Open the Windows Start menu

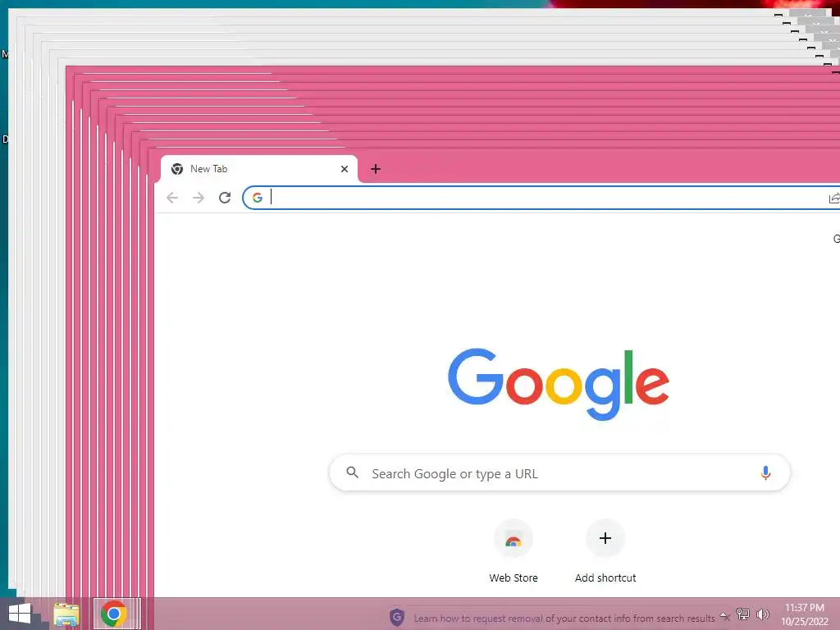[x=20, y=614]
